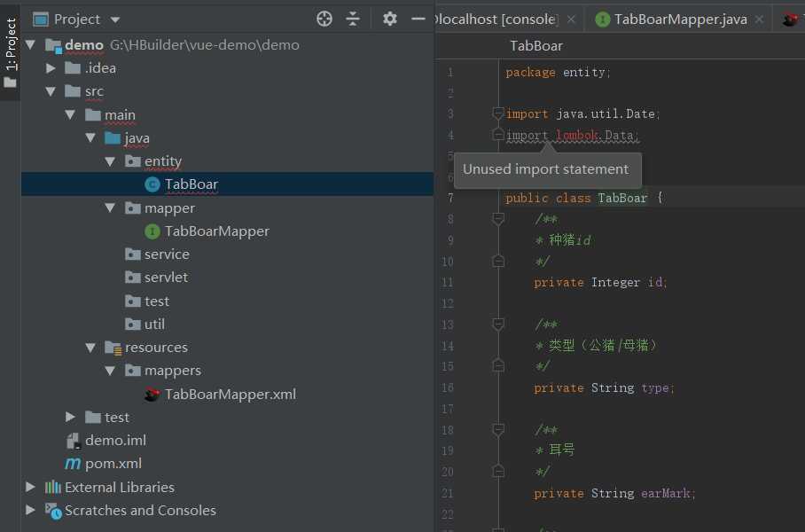Screen dimensions: 805x532
Task: Expand External Libraries node
Action: pos(30,487)
